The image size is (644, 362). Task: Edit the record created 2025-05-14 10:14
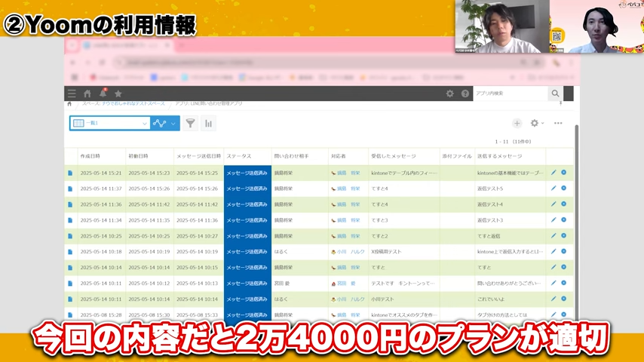(x=554, y=268)
